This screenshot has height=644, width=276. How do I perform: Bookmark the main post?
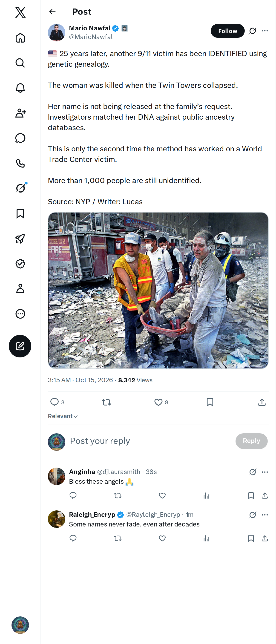210,402
